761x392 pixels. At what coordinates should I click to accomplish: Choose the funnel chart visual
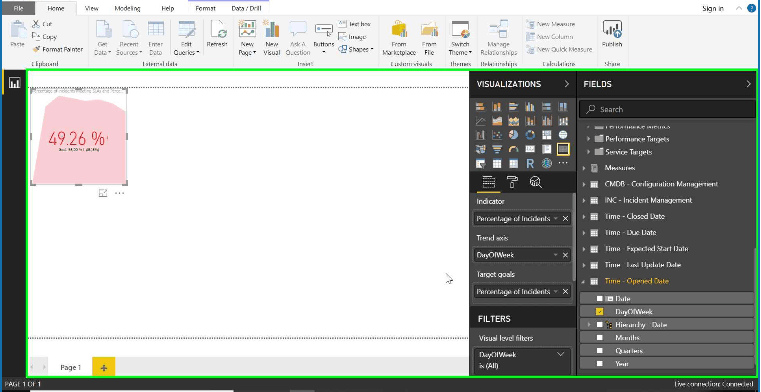(x=496, y=149)
